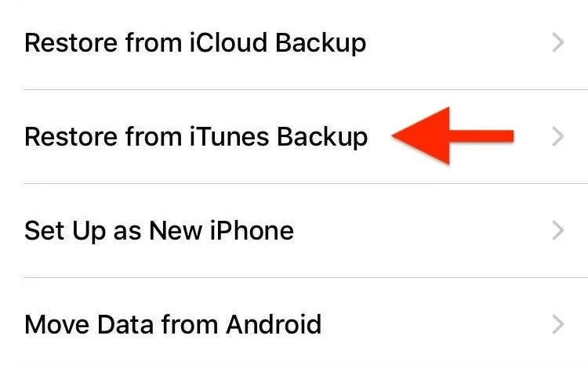Screen dimensions: 588x368
Task: Tap the chevron on the iTunes Backup row
Action: tap(558, 137)
